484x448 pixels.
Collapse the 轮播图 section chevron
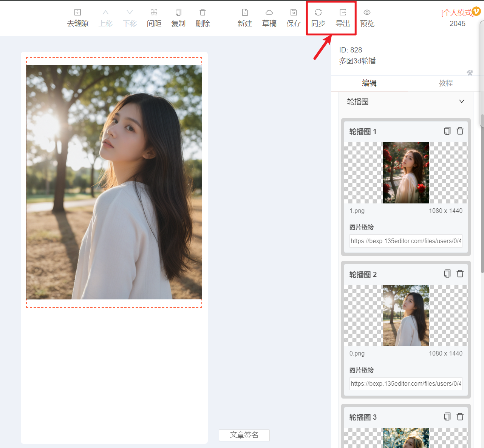click(462, 102)
